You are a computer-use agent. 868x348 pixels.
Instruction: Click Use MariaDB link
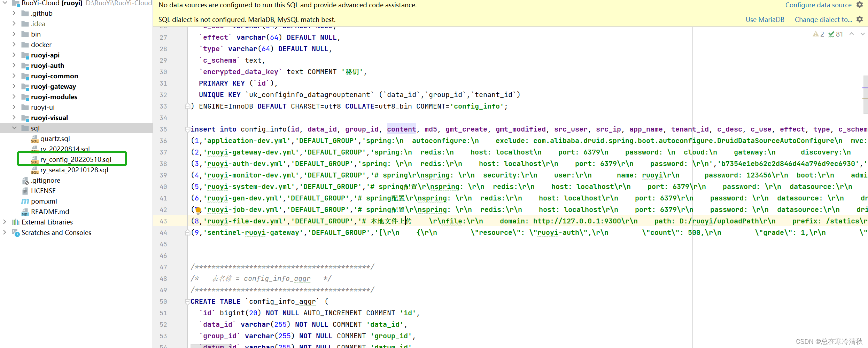pyautogui.click(x=765, y=19)
